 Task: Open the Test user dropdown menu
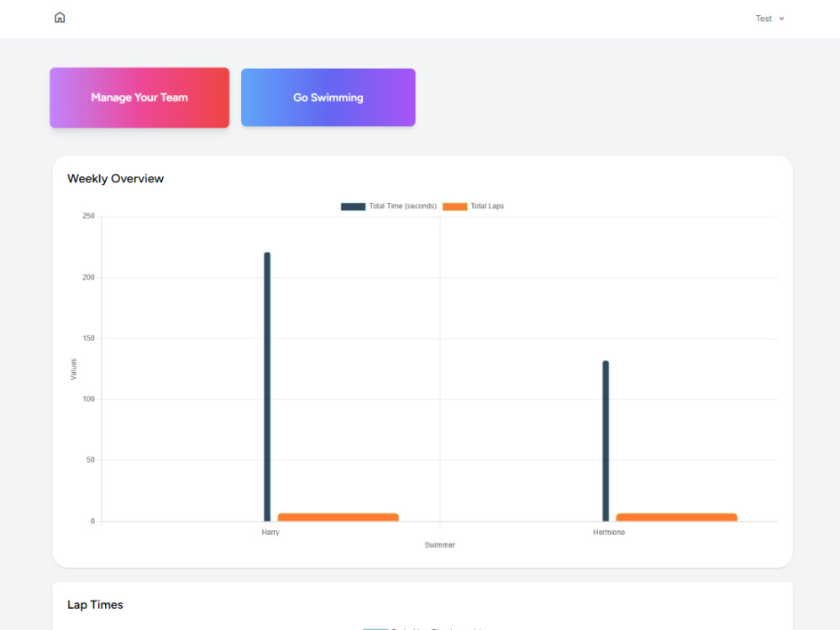(x=769, y=18)
